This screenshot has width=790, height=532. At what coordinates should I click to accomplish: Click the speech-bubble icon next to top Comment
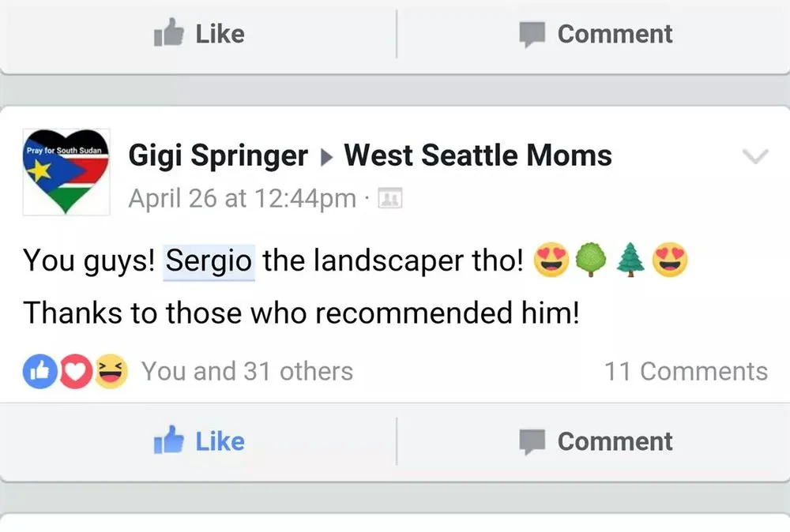pyautogui.click(x=533, y=33)
